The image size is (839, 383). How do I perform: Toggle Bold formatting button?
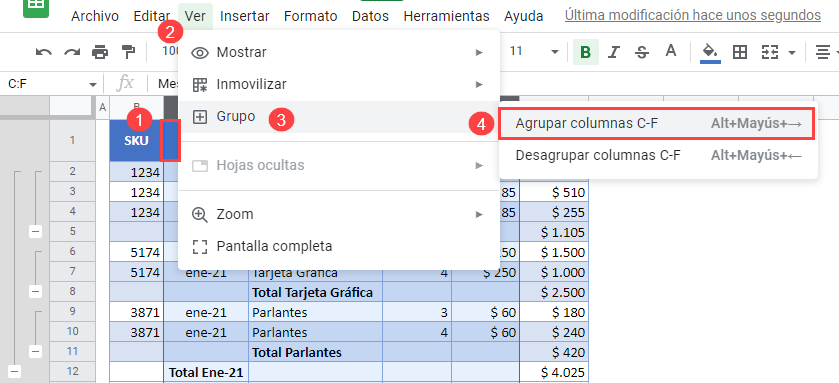(x=586, y=52)
